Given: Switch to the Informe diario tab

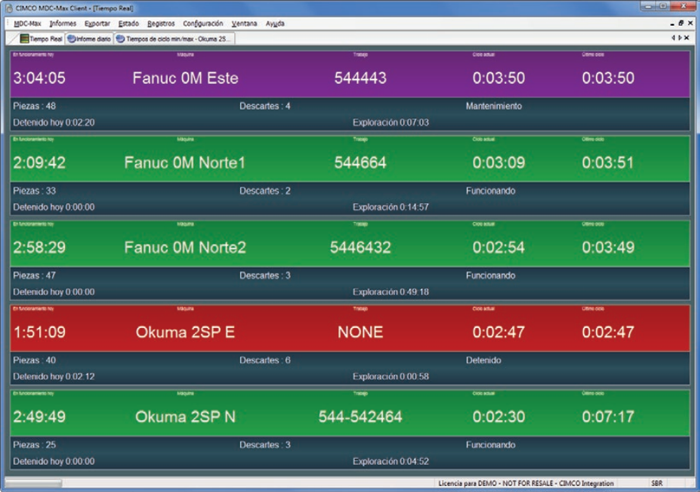Looking at the screenshot, I should coord(89,39).
